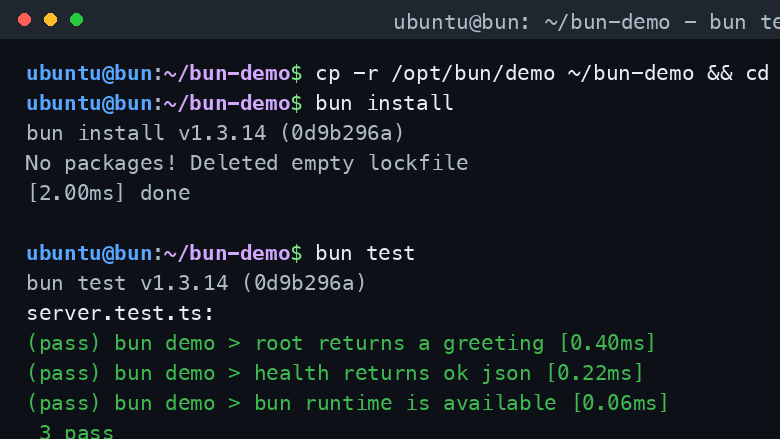
Task: Click 'bun install v1.3.14 (0d9b296a)' output line
Action: (x=215, y=133)
